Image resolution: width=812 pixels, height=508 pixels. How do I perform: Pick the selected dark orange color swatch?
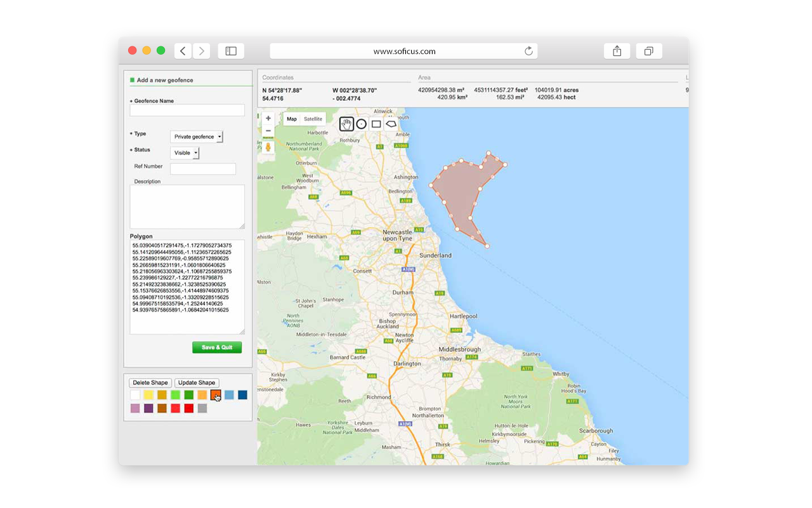(x=216, y=395)
